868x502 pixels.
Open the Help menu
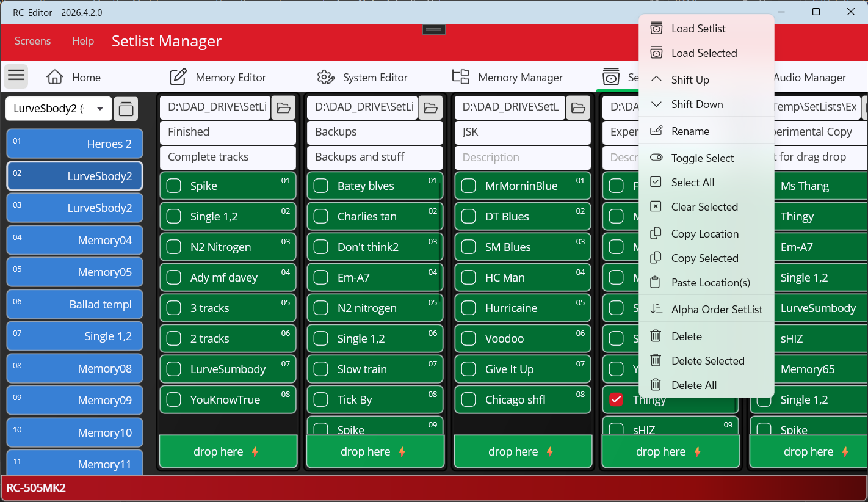coord(83,41)
